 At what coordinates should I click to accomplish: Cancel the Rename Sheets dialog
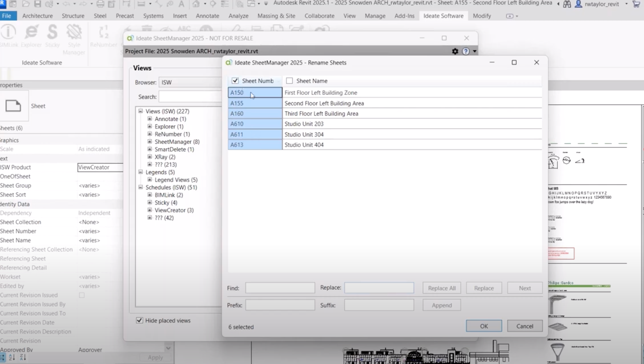(x=524, y=326)
